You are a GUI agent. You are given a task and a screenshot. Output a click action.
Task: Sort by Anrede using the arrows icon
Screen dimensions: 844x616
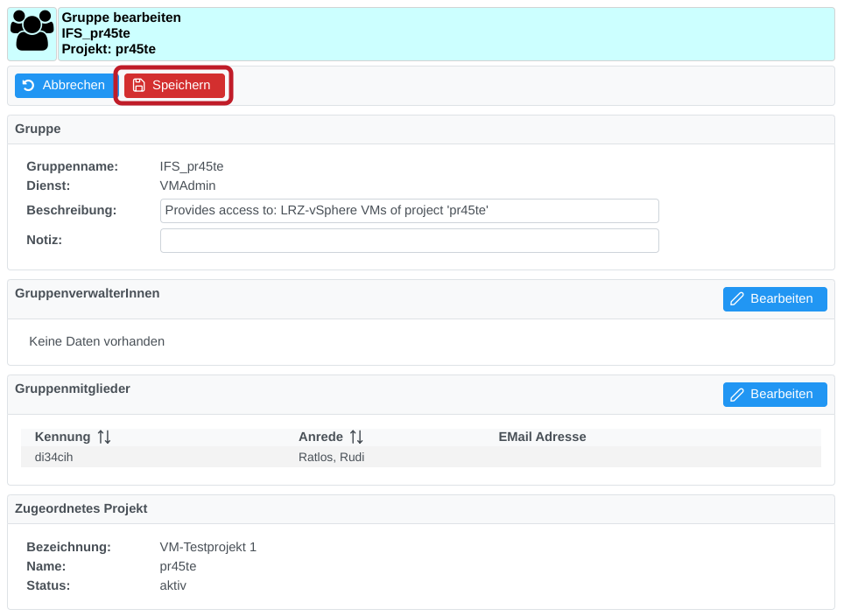tap(356, 437)
